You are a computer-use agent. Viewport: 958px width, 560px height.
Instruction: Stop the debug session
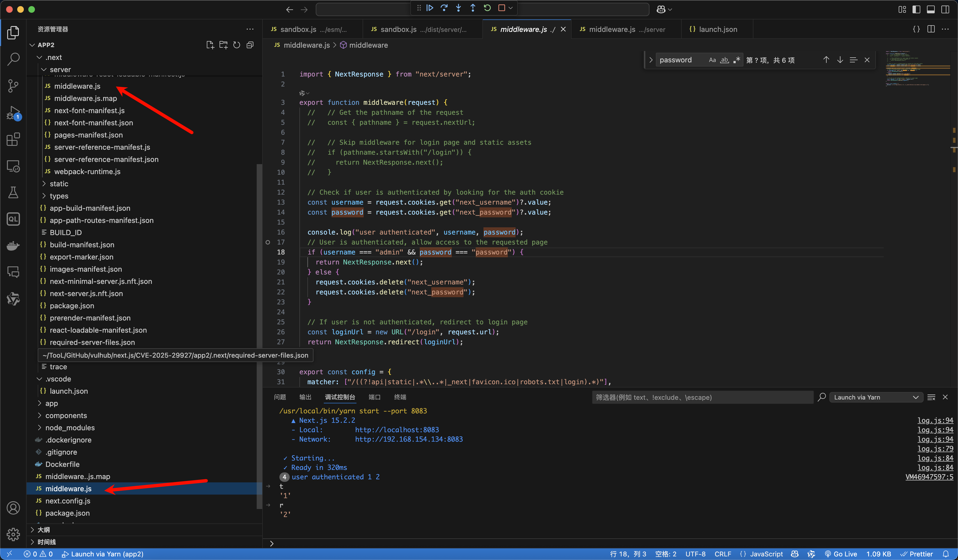502,8
